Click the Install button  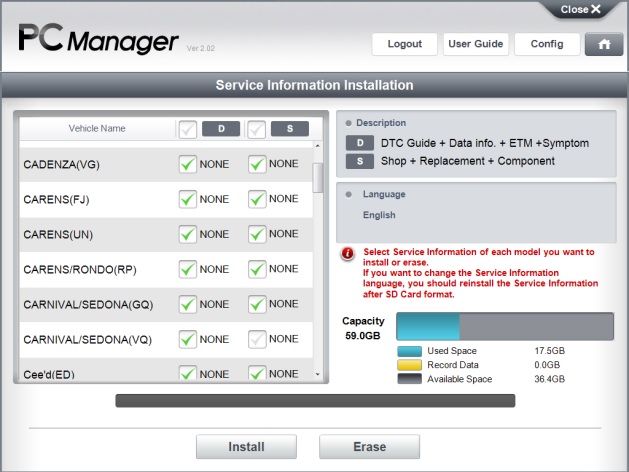coord(246,447)
